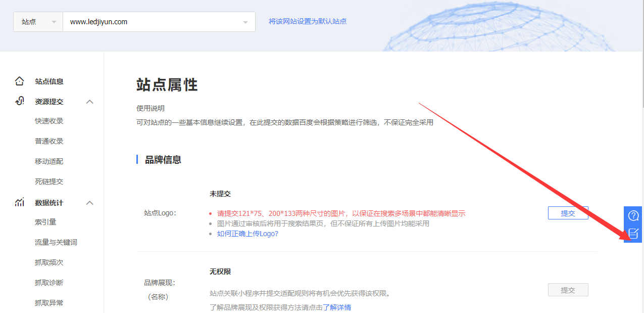The image size is (644, 313).
Task: Open 如何正确上传Logo? help link
Action: pyautogui.click(x=247, y=234)
